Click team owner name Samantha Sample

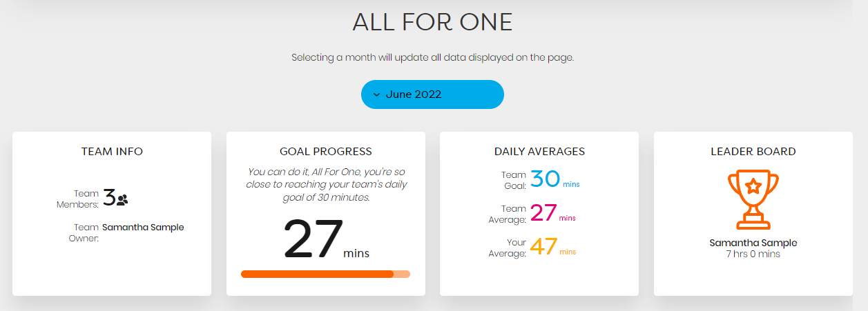143,227
